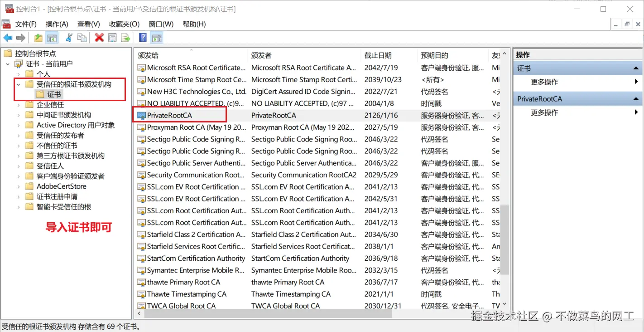Sort by the 颁发者 column header
644x332 pixels.
tap(305, 55)
